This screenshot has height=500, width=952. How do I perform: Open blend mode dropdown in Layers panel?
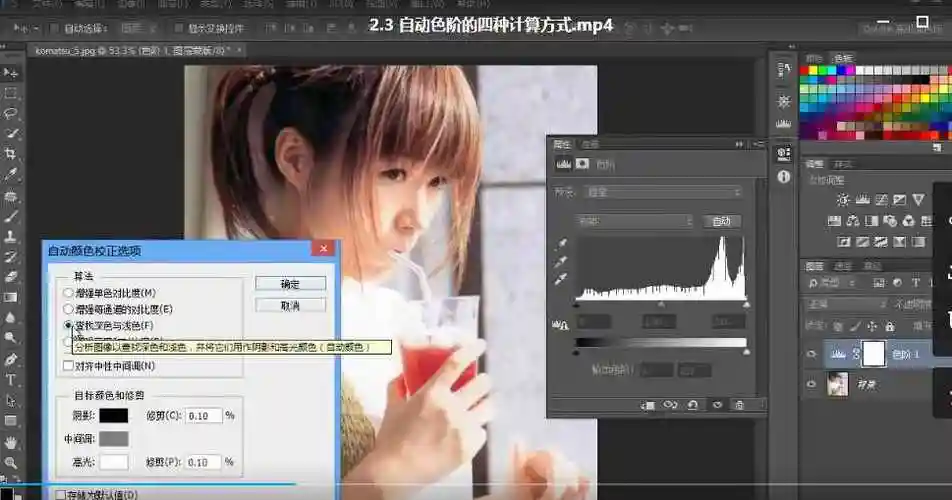point(846,304)
